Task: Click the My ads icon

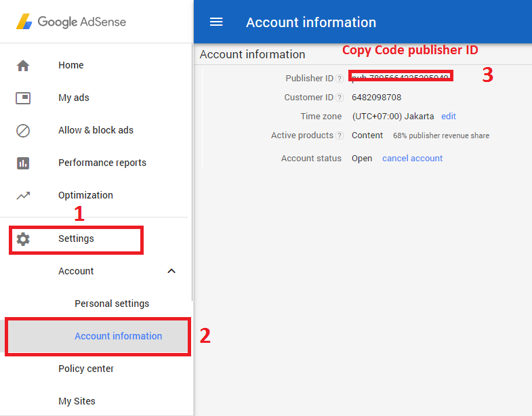Action: 23,98
